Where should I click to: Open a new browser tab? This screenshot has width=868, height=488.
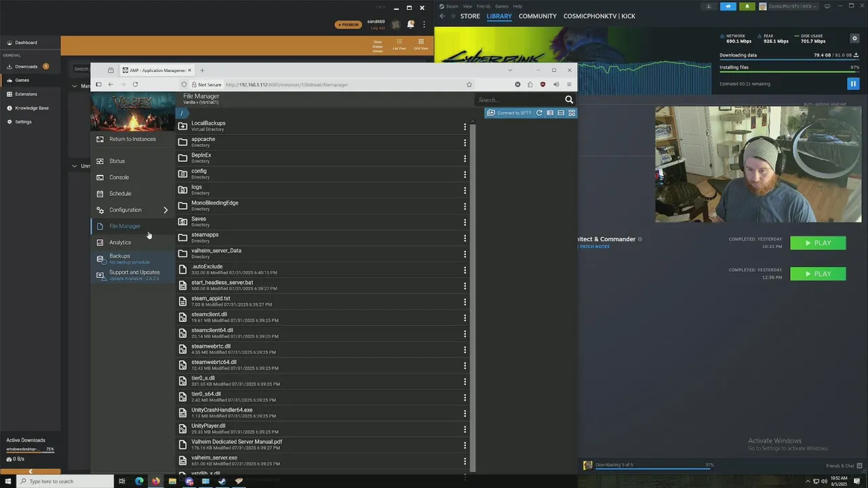coord(202,70)
